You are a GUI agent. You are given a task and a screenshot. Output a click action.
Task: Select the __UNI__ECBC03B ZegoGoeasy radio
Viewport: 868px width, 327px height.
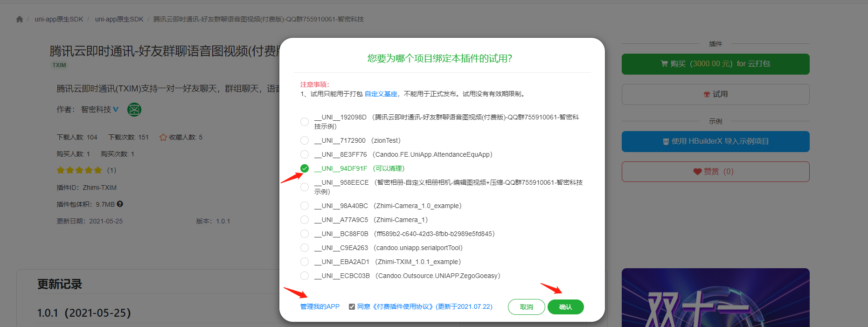pyautogui.click(x=305, y=276)
